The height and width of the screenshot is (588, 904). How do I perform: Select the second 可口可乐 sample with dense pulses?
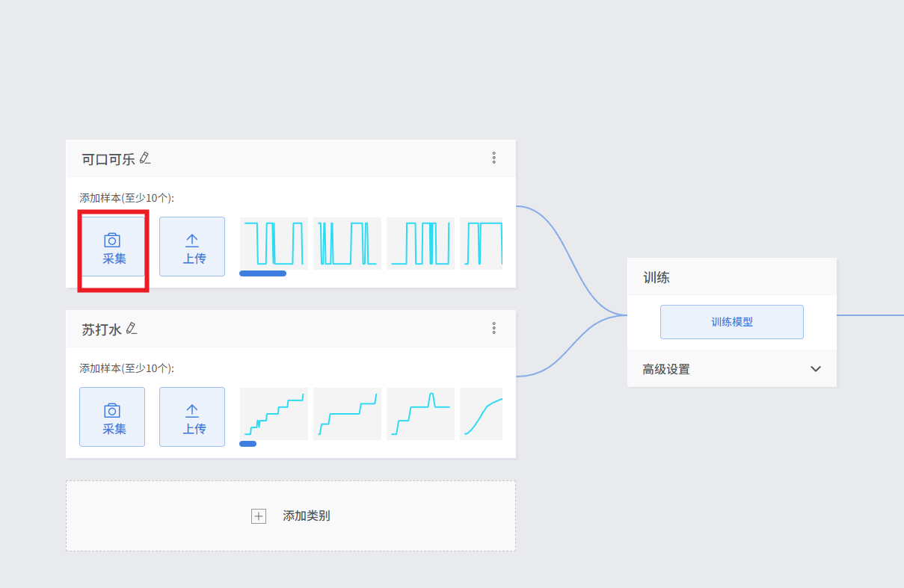click(347, 244)
